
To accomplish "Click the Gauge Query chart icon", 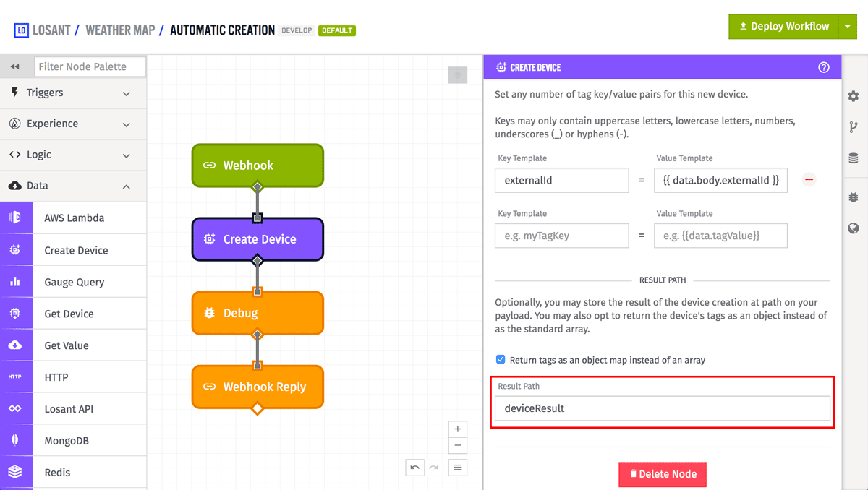I will (15, 282).
